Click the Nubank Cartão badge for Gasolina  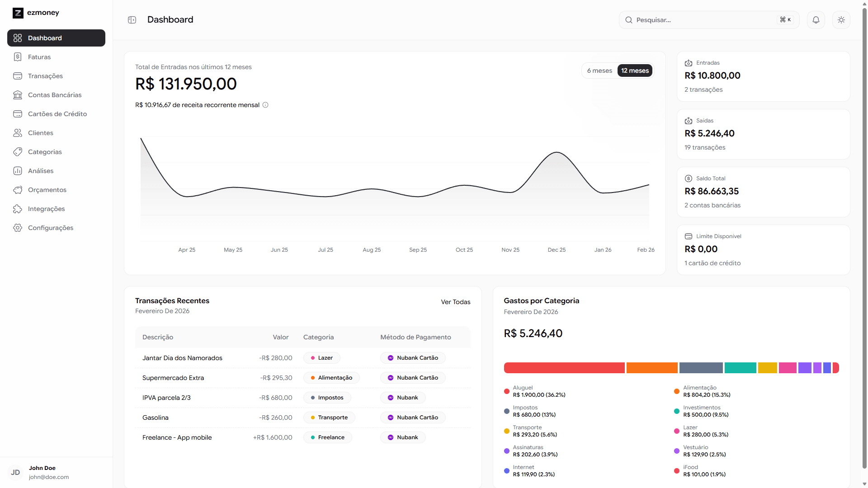(x=413, y=418)
